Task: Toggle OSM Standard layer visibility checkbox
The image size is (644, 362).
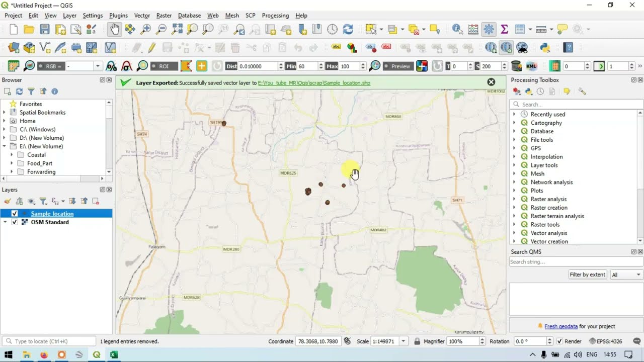Action: coord(15,222)
